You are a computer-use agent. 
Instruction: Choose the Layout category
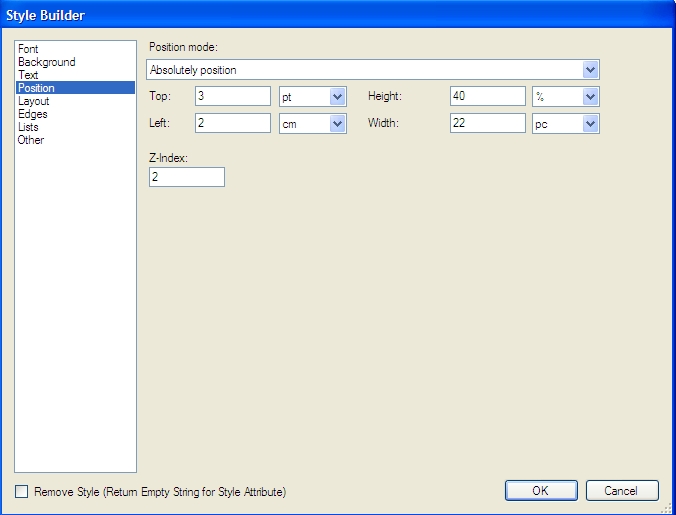point(33,101)
